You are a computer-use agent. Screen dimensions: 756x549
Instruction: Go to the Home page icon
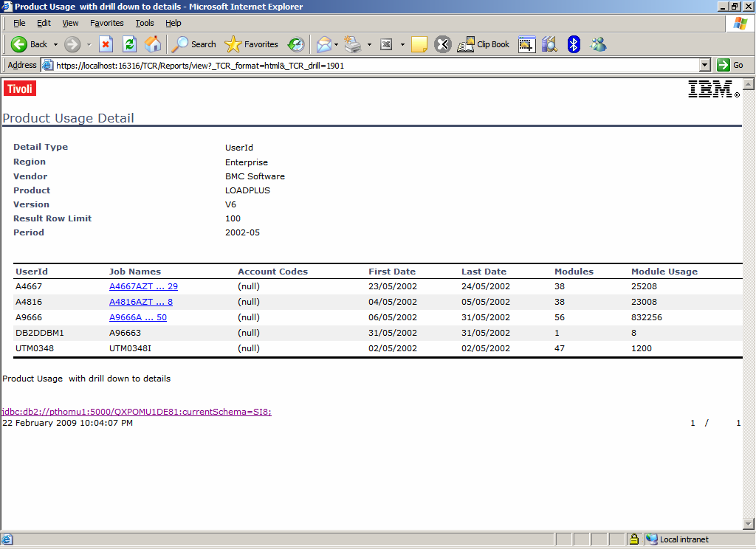[x=153, y=44]
